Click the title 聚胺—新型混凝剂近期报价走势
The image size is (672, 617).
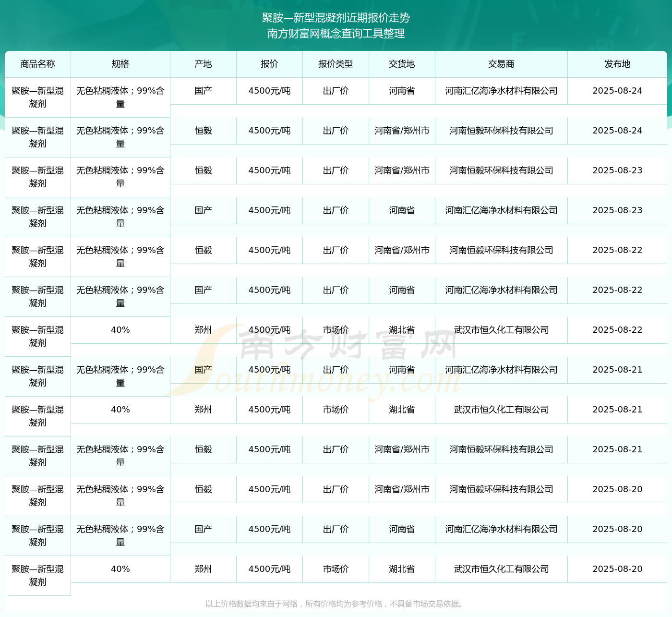coord(336,18)
